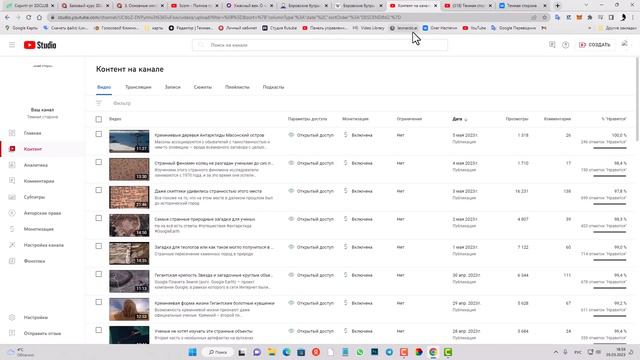
Task: Tick checkbox for video Загадка для геологов
Action: 99,246
